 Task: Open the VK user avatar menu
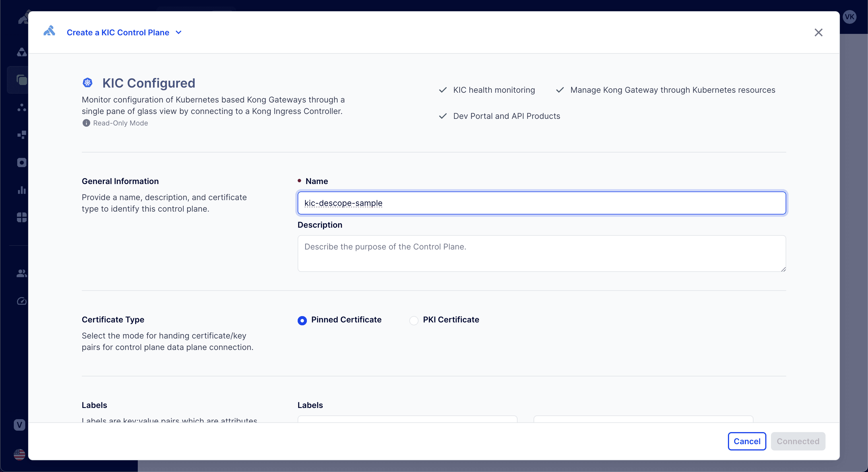849,17
